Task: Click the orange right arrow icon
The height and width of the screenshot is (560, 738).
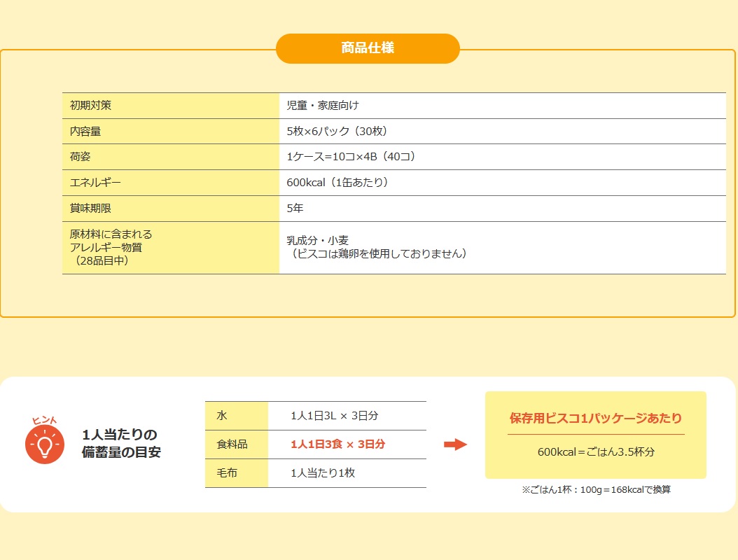Action: [455, 444]
